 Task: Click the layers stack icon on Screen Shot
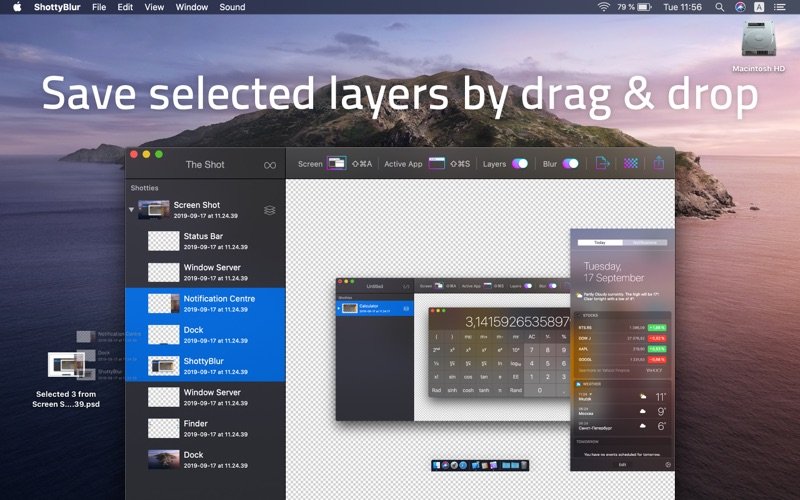(269, 210)
